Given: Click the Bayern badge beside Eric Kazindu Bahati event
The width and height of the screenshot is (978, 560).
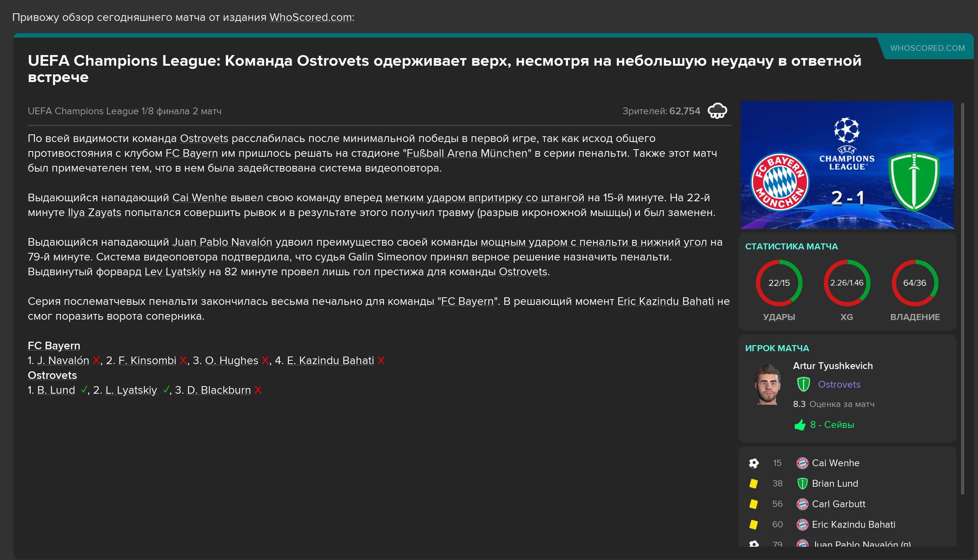Looking at the screenshot, I should pyautogui.click(x=802, y=524).
